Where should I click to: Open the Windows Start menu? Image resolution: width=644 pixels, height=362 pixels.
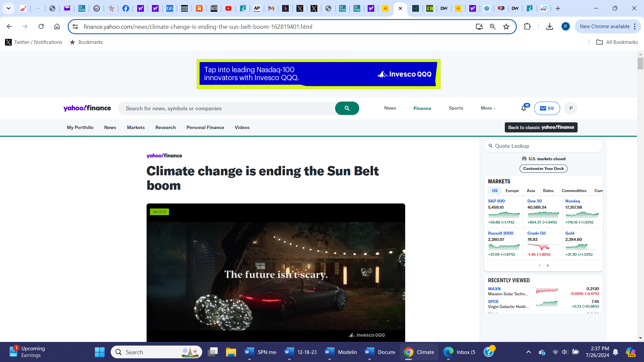point(100,352)
